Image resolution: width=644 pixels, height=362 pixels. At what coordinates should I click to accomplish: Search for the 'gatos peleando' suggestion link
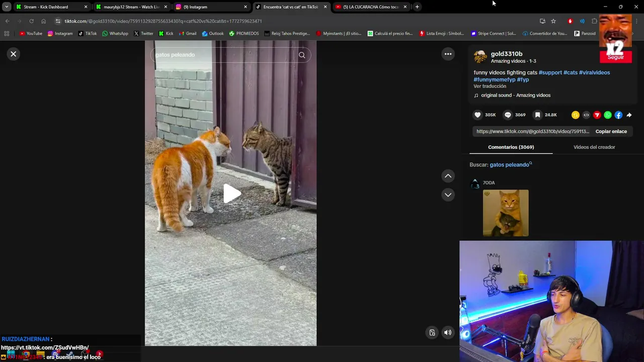pyautogui.click(x=510, y=164)
